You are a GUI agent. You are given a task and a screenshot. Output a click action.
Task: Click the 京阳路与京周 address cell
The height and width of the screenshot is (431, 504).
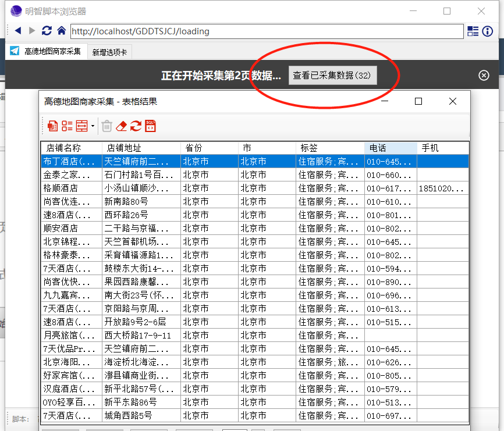(141, 309)
